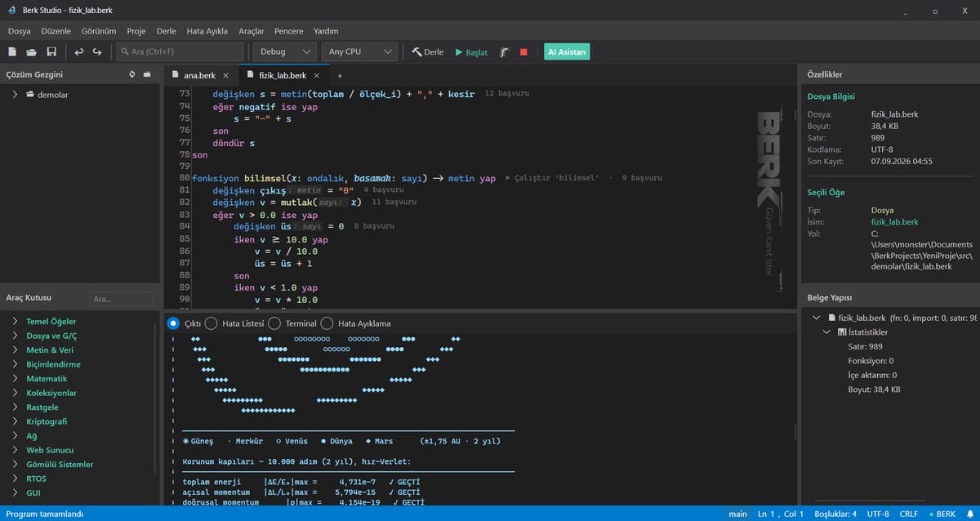This screenshot has height=521, width=980.
Task: Click the Araç Kutusu search field
Action: click(x=122, y=299)
